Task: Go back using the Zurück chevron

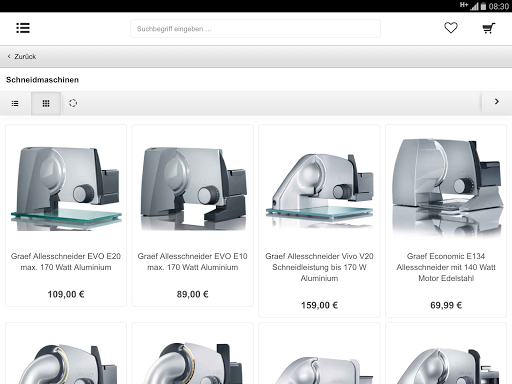Action: click(9, 56)
